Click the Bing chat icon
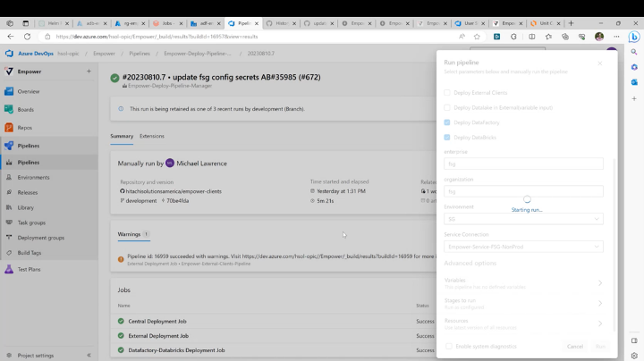Viewport: 644px width, 361px height. (634, 37)
